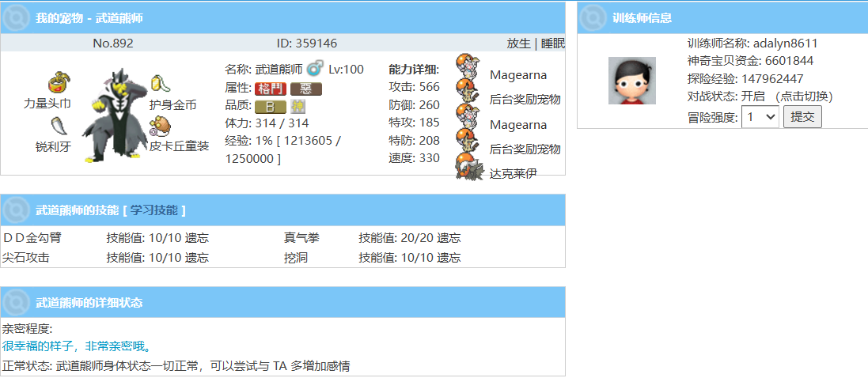Click the 恶 type badge
This screenshot has width=868, height=378.
coord(305,89)
